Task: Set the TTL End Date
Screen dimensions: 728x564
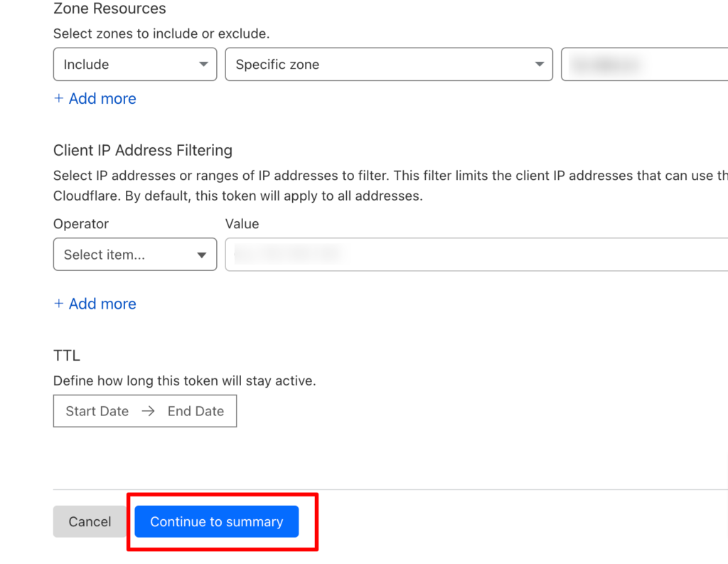Action: [x=196, y=411]
